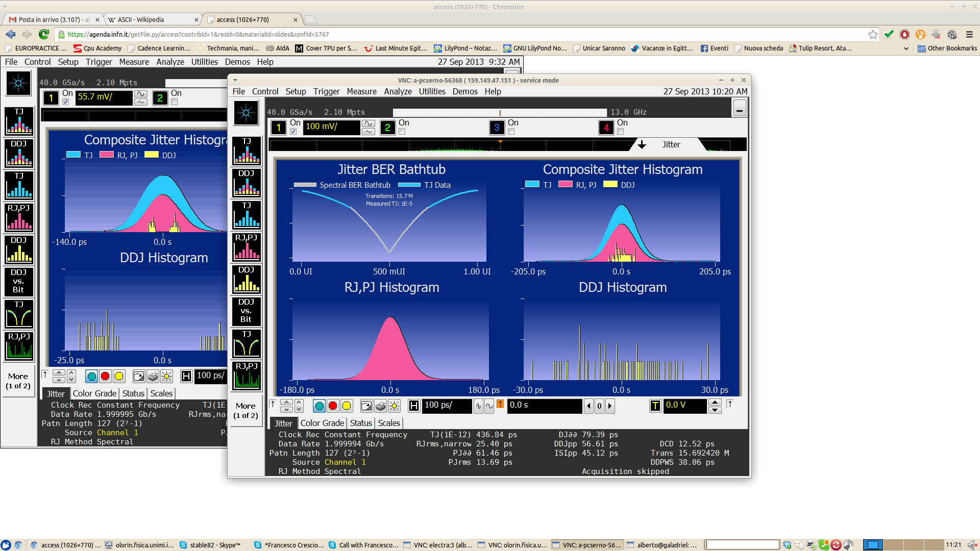This screenshot has height=551, width=980.
Task: Zero the horizontal position with 0 button
Action: coord(599,406)
